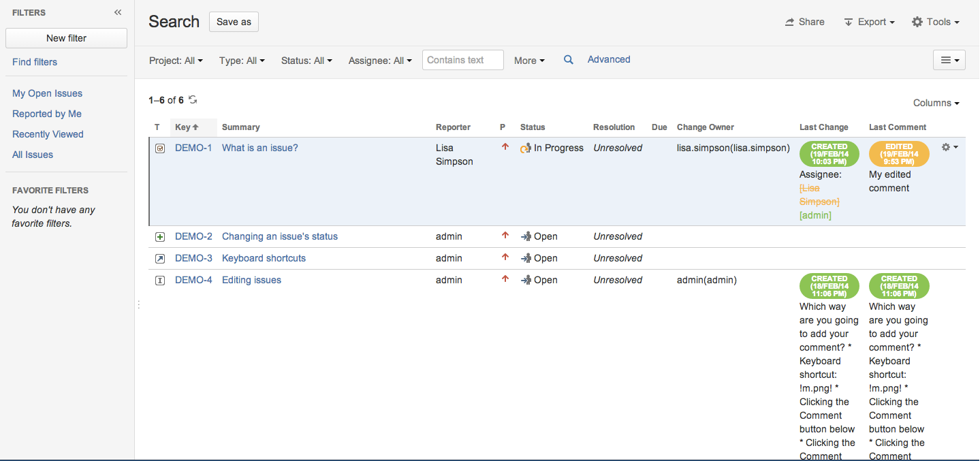Sort by the P priority column header
This screenshot has width=980, height=461.
click(503, 127)
